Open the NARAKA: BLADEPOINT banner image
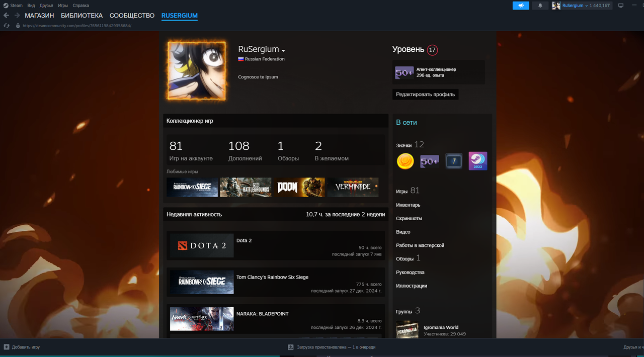 (202, 319)
